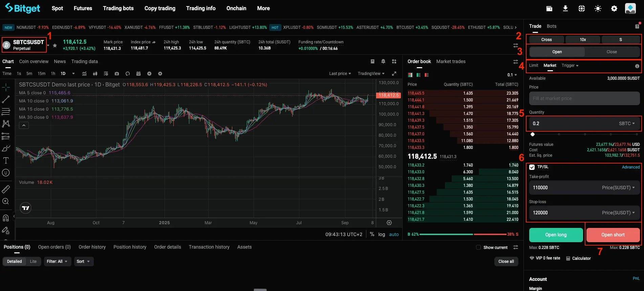
Task: Switch theme using sun icon
Action: coord(598,8)
